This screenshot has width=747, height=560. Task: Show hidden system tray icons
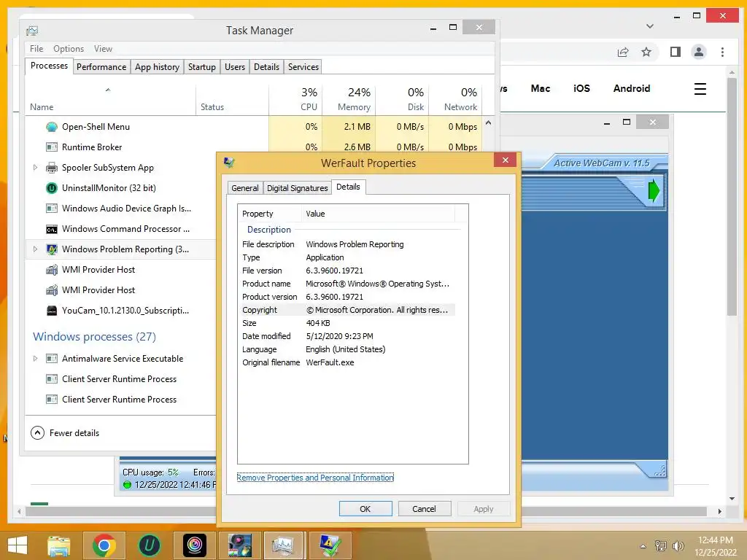(643, 546)
